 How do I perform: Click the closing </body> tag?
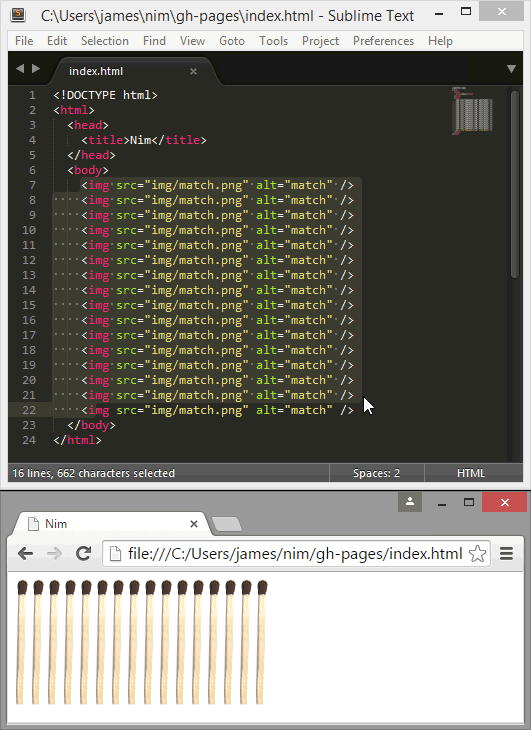click(91, 425)
